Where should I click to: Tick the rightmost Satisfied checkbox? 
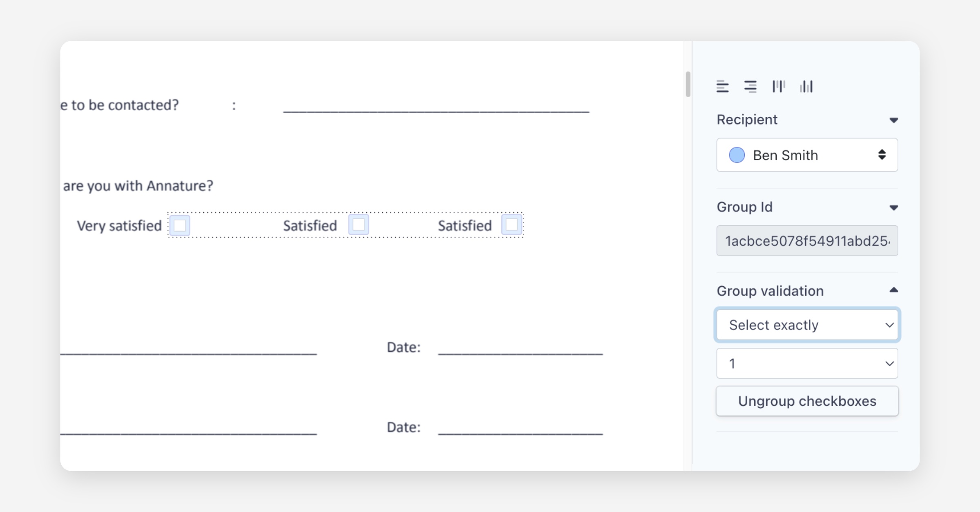pyautogui.click(x=512, y=225)
